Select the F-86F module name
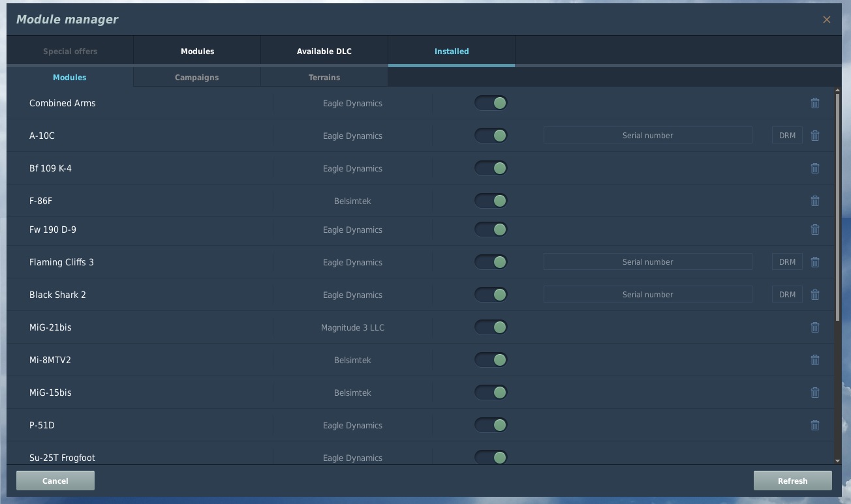851x504 pixels. tap(40, 201)
